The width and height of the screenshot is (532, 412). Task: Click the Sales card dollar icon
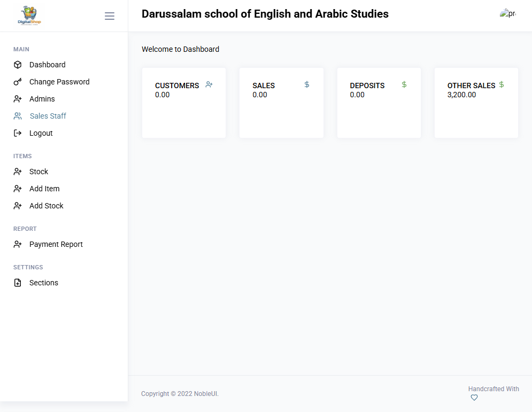pyautogui.click(x=307, y=84)
